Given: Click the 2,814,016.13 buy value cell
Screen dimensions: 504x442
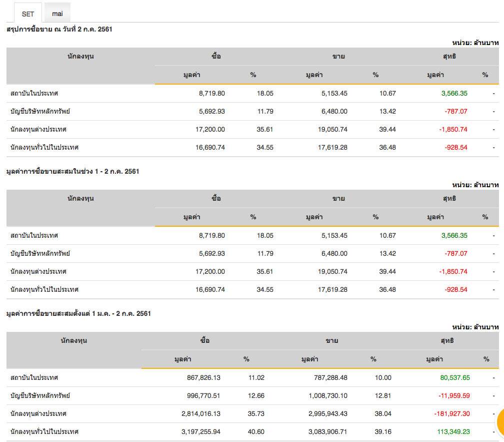Looking at the screenshot, I should tap(193, 414).
